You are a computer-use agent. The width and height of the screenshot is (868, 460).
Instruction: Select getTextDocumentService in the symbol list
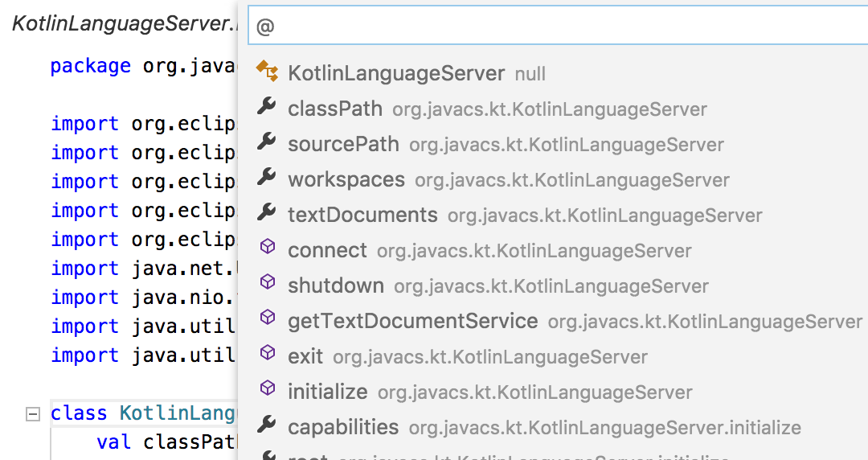tap(553, 322)
